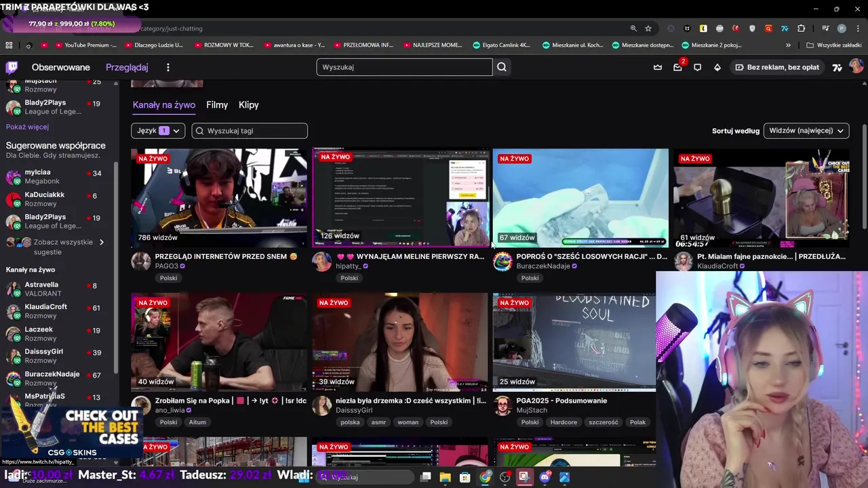The image size is (868, 488).
Task: Click the ano_liwia channel avatar
Action: pyautogui.click(x=141, y=405)
